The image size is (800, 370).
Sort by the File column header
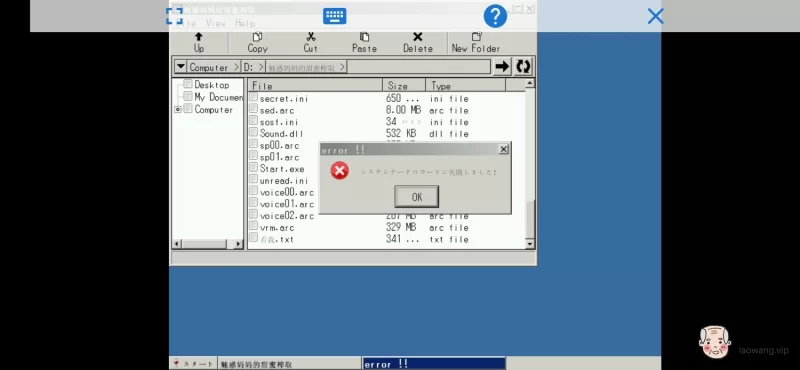[315, 86]
